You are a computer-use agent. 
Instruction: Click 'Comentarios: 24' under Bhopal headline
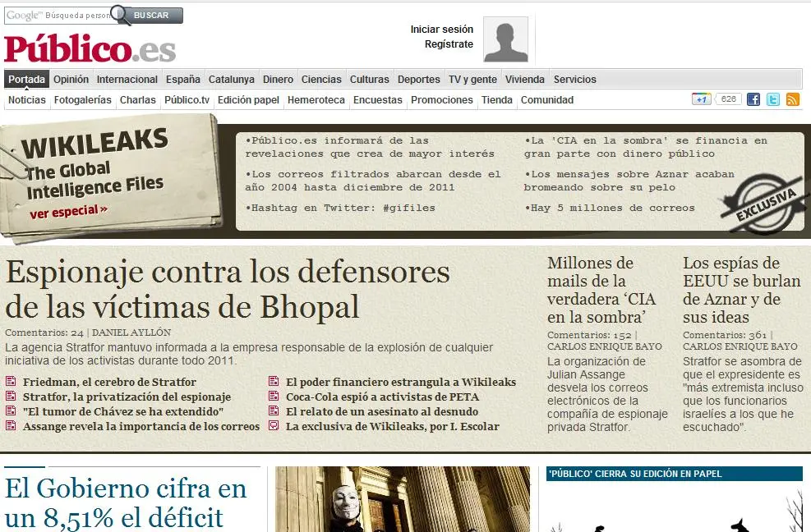click(x=44, y=332)
